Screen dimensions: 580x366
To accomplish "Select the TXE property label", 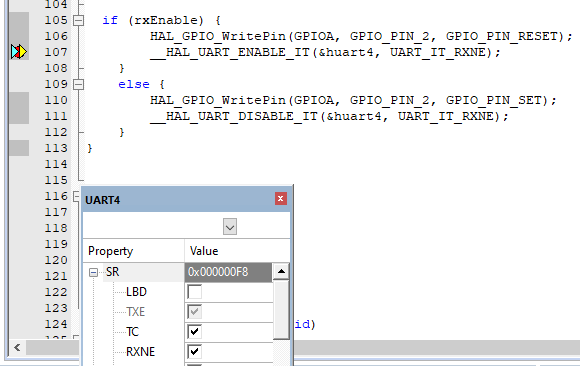I will pyautogui.click(x=135, y=312).
